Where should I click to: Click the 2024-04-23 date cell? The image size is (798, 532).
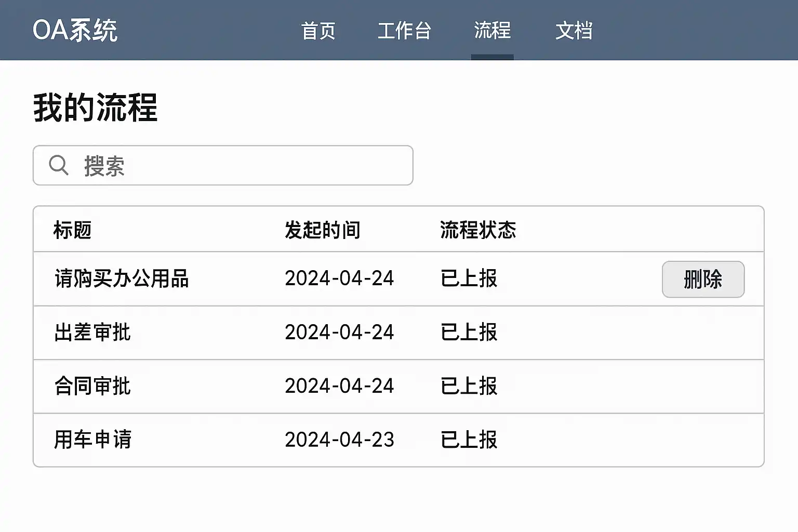(x=339, y=440)
